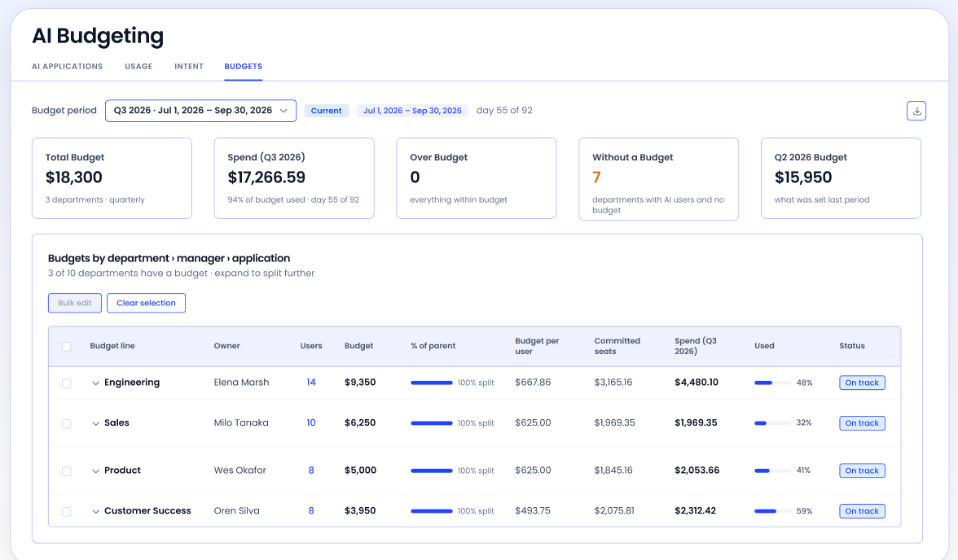
Task: Click the Budget line column header
Action: tap(112, 346)
